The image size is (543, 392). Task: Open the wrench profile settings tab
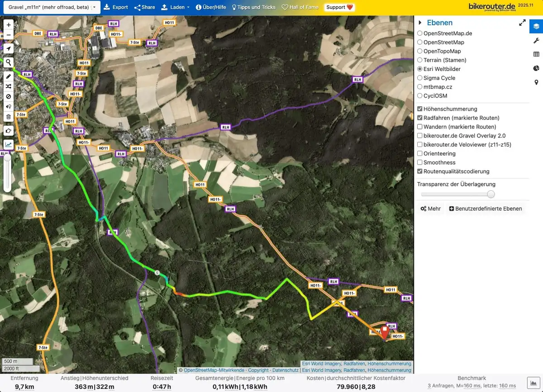pyautogui.click(x=536, y=41)
